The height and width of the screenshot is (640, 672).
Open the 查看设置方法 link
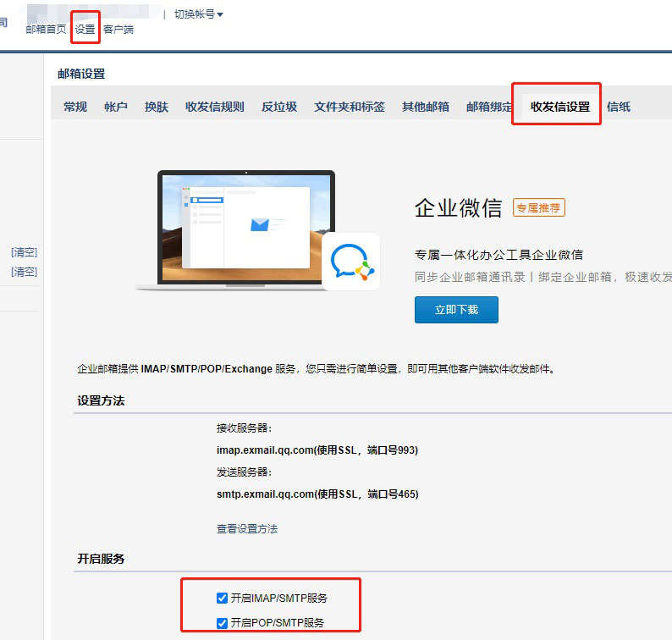point(247,528)
